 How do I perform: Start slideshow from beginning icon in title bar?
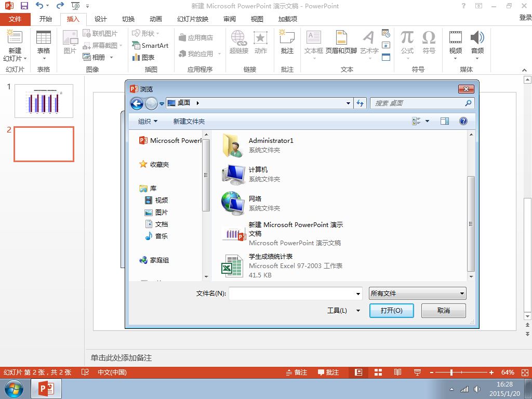[x=76, y=6]
